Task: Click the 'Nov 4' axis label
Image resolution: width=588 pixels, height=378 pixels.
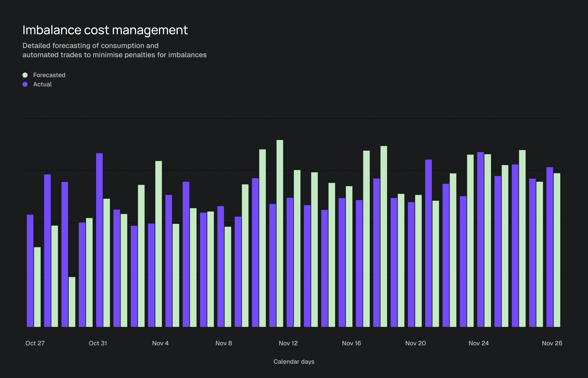Action: (x=160, y=343)
